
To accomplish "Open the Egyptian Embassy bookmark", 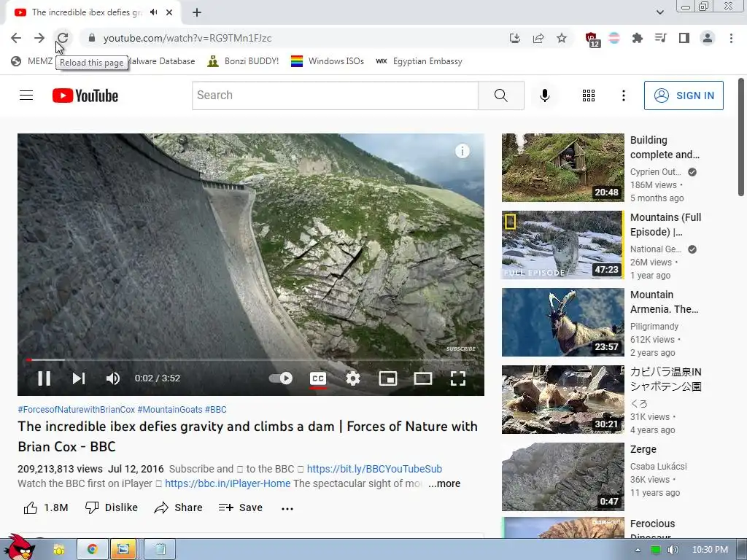I will [x=419, y=61].
